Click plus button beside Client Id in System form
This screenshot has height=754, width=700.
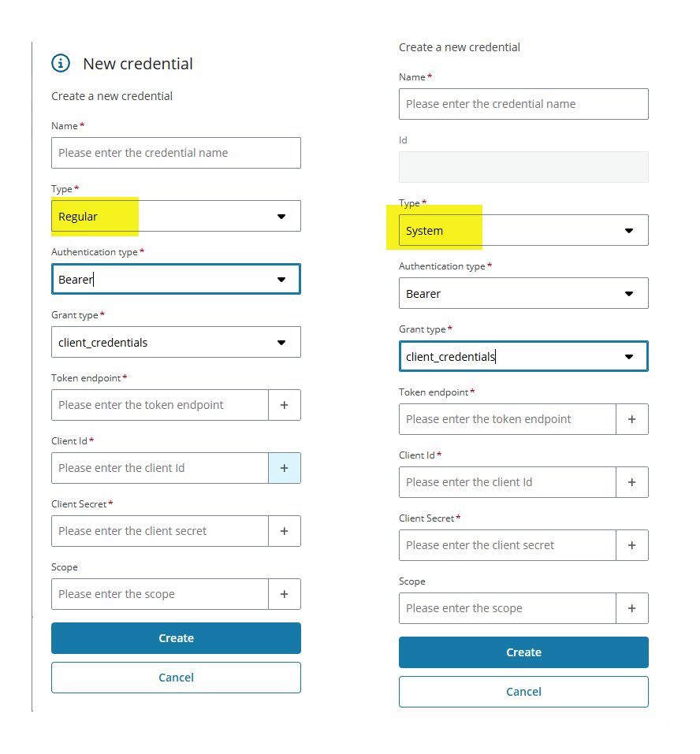(x=632, y=482)
